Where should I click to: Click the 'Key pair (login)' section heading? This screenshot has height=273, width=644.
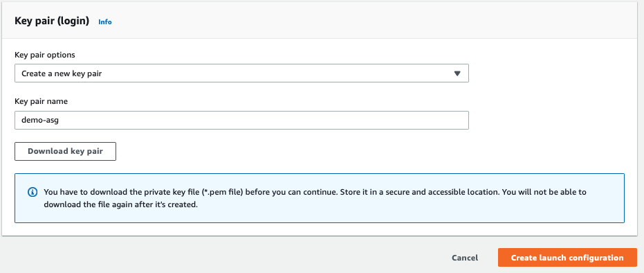(52, 21)
